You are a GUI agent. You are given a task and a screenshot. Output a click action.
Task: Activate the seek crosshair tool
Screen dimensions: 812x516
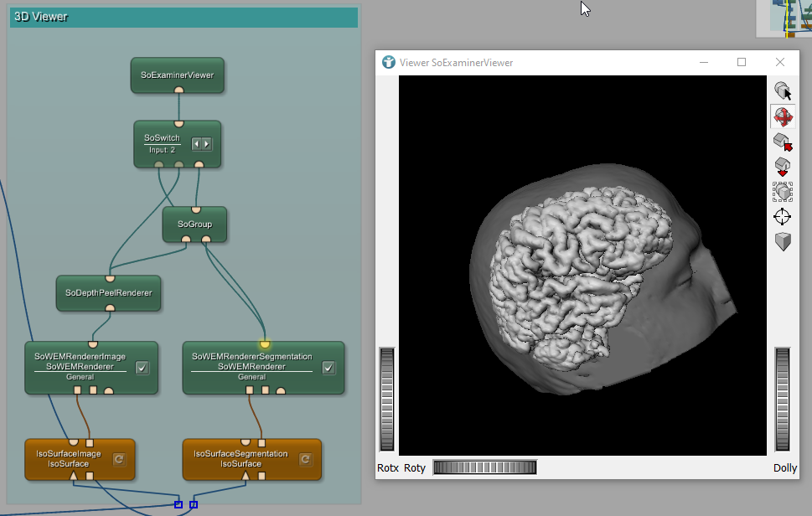click(782, 217)
